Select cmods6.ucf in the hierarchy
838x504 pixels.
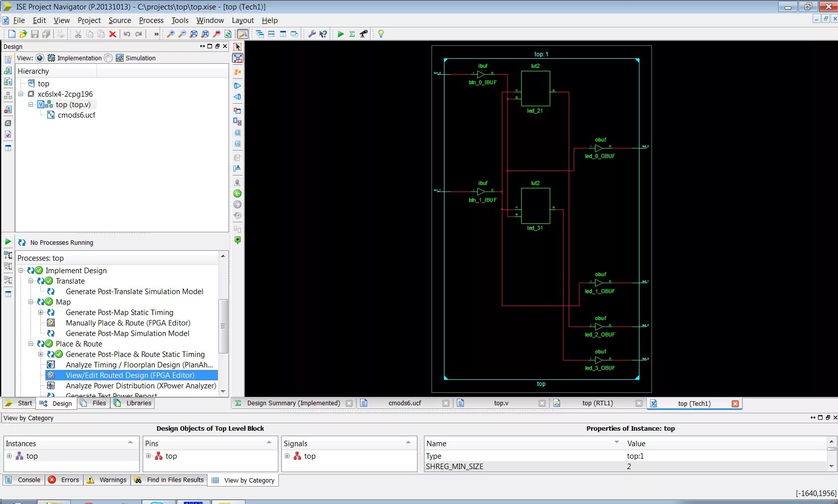point(76,115)
